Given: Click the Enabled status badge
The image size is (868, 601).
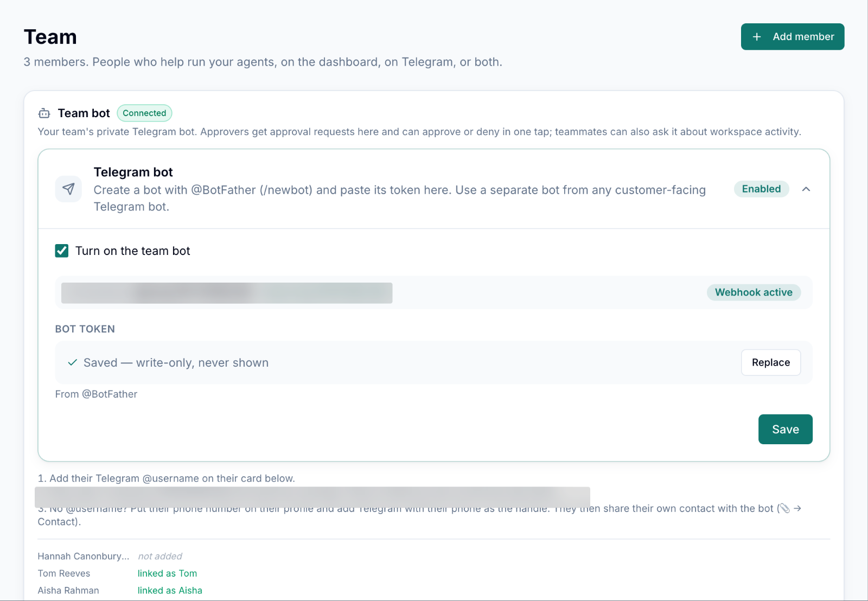Looking at the screenshot, I should (x=762, y=189).
